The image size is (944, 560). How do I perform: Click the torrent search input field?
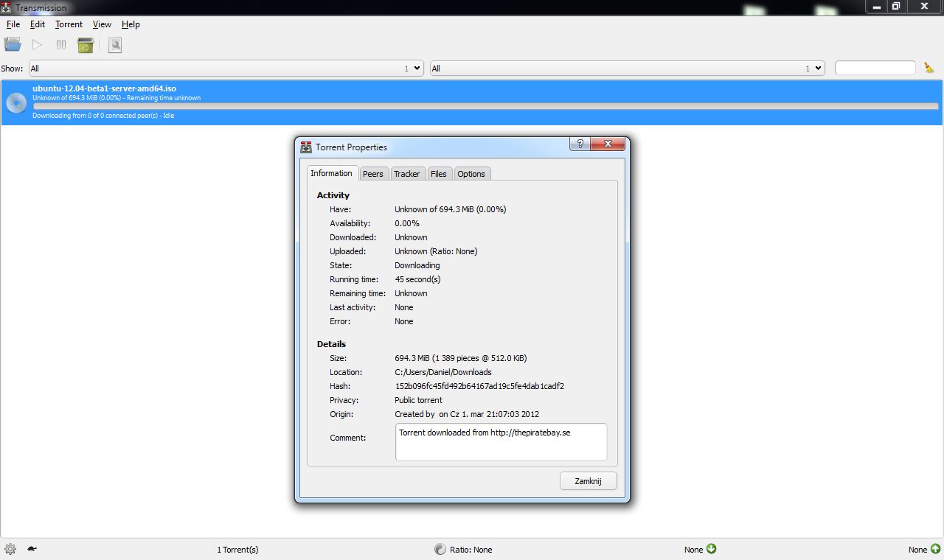(x=875, y=68)
